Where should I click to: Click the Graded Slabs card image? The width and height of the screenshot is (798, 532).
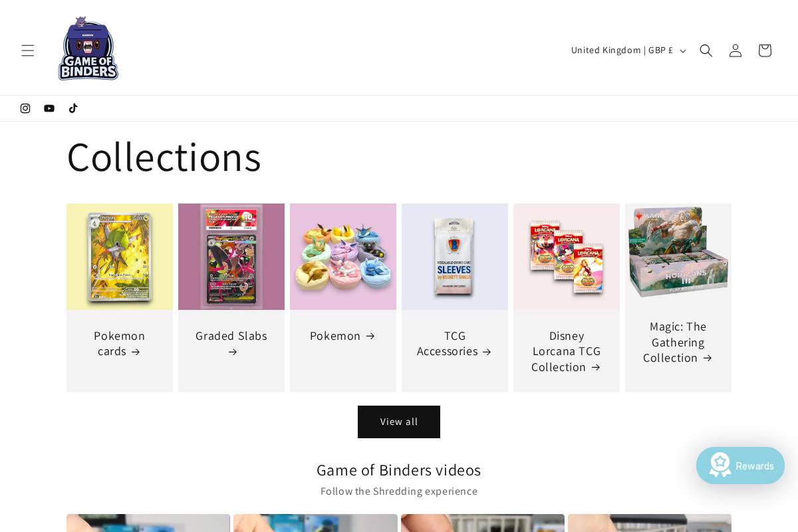[231, 257]
